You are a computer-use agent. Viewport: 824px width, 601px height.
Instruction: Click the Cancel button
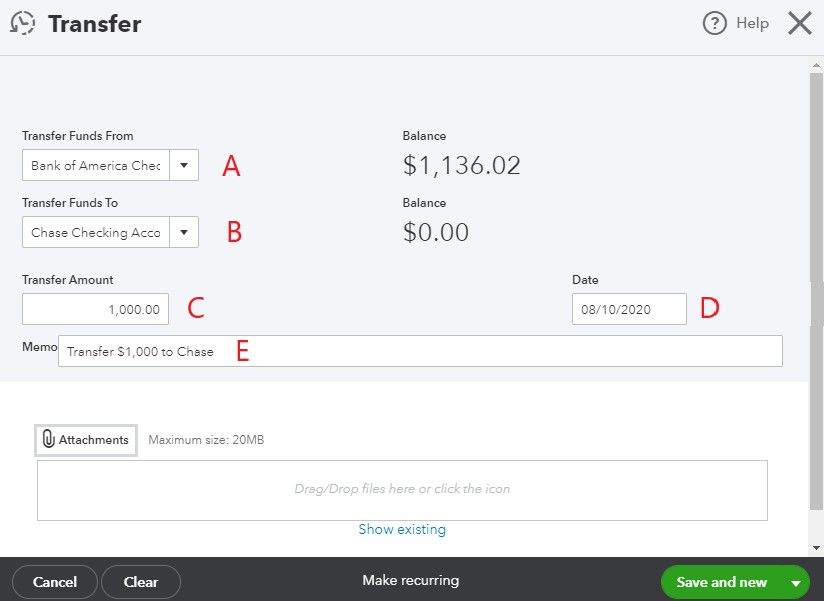click(x=55, y=582)
